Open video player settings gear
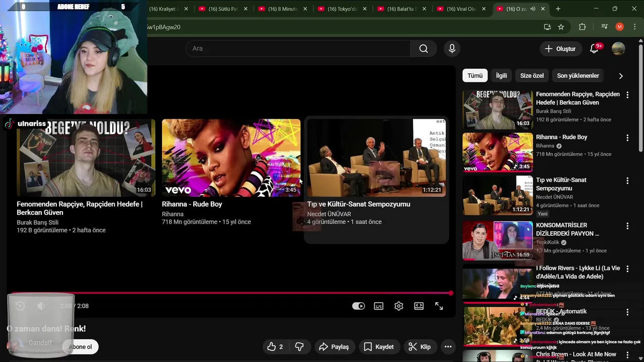Screen dimensions: 644x362 point(399,306)
